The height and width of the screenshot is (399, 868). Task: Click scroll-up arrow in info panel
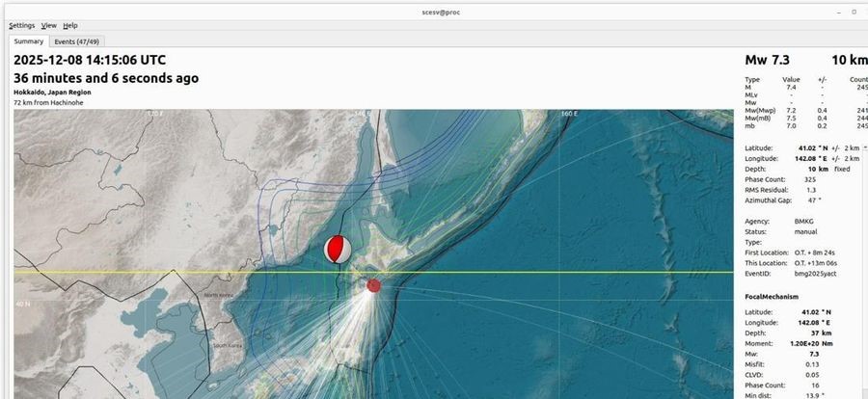coord(864,146)
